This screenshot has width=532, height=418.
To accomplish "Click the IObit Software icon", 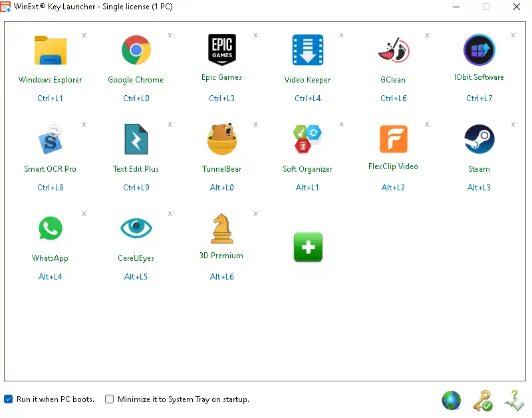I will pyautogui.click(x=479, y=50).
